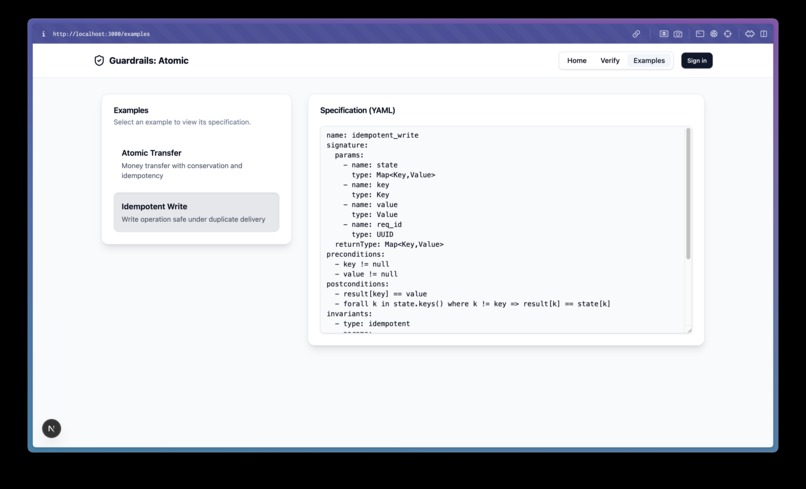Click the "Money transfer with conservation" description
This screenshot has width=806, height=489.
pos(181,171)
